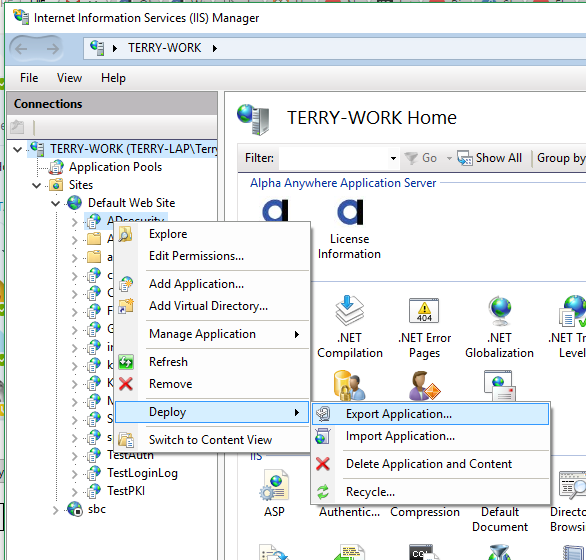Open the View menu
The image size is (586, 560).
69,78
